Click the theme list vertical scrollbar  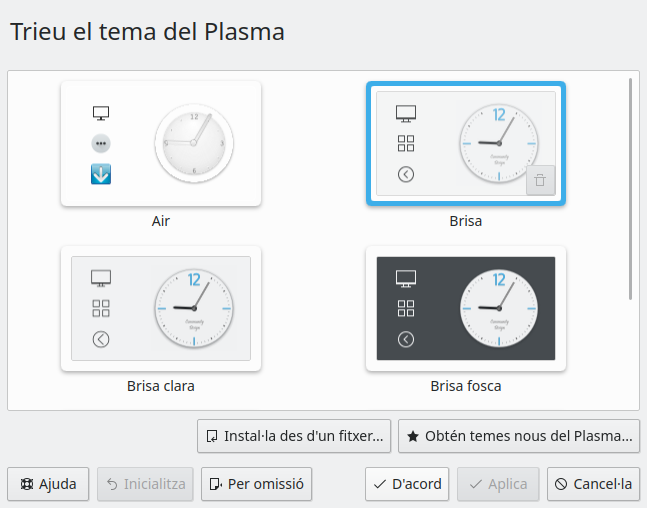tap(630, 188)
